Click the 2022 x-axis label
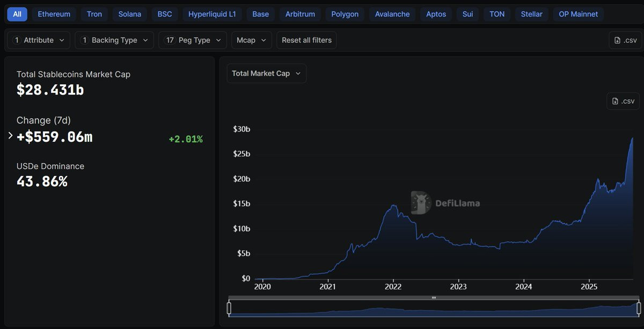Screen dimensions: 644x329 coord(393,287)
